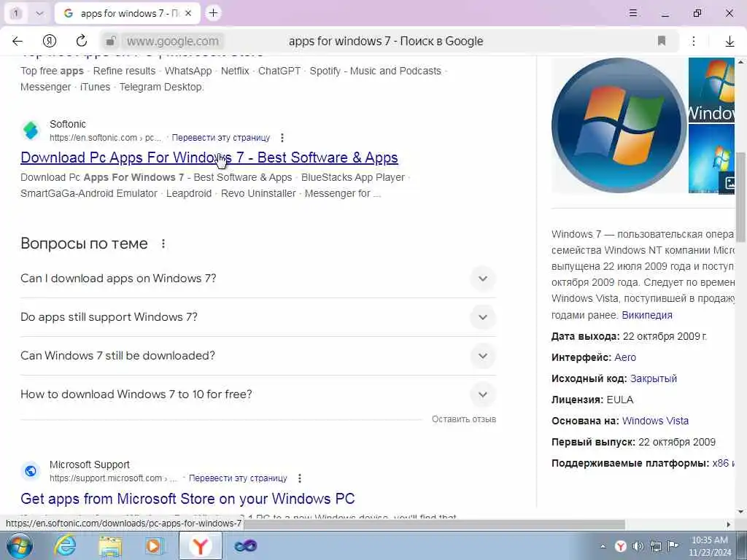Click the 'Оставить отзыв' feedback link
The image size is (747, 560).
tap(463, 419)
